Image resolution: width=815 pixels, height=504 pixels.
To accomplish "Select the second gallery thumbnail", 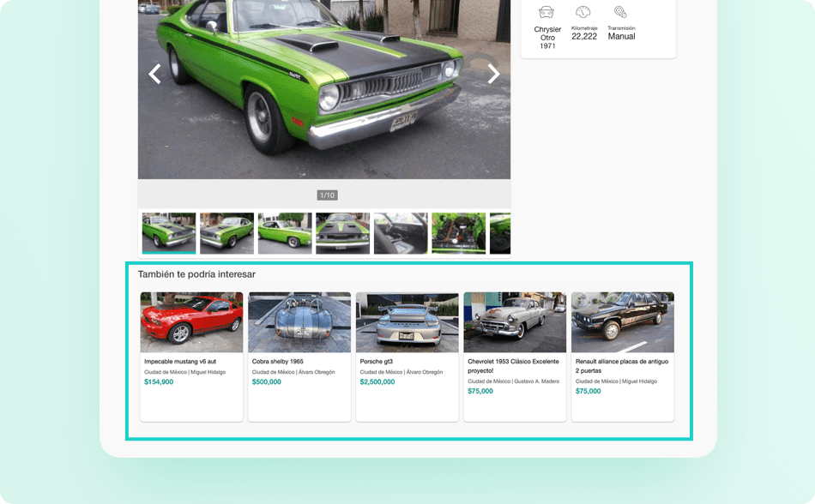I will [x=227, y=233].
